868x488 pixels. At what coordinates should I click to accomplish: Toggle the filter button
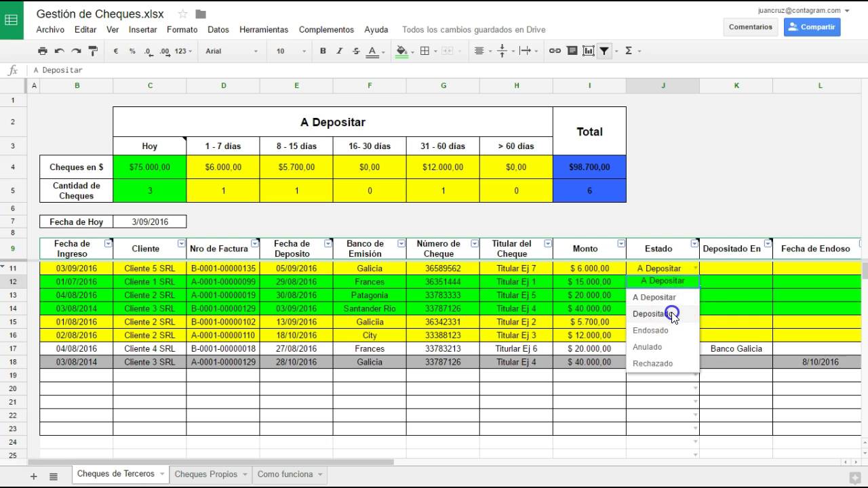tap(604, 51)
